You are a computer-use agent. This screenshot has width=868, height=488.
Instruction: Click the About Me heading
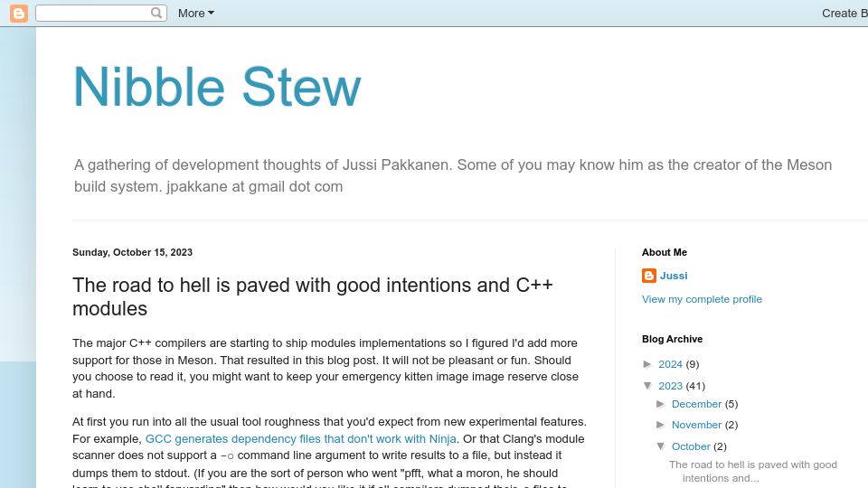[x=665, y=252]
